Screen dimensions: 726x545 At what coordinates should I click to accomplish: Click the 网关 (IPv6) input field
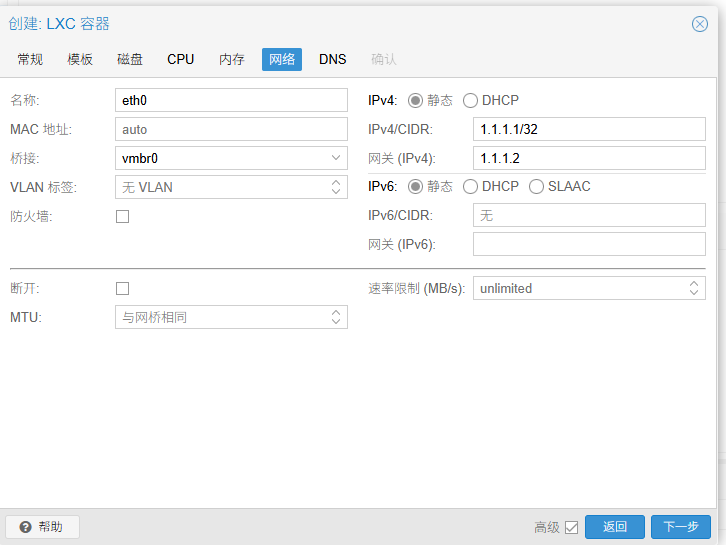pos(589,244)
